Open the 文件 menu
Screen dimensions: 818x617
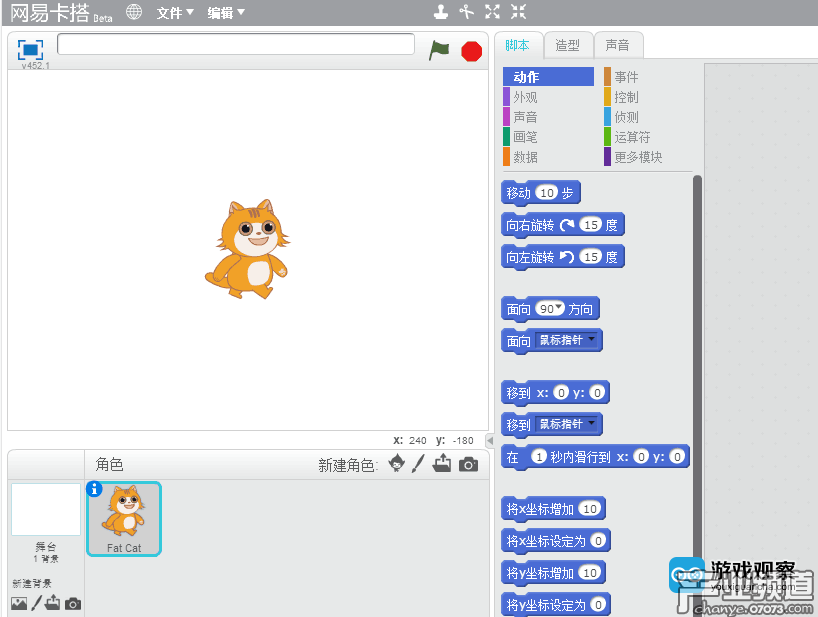click(175, 13)
